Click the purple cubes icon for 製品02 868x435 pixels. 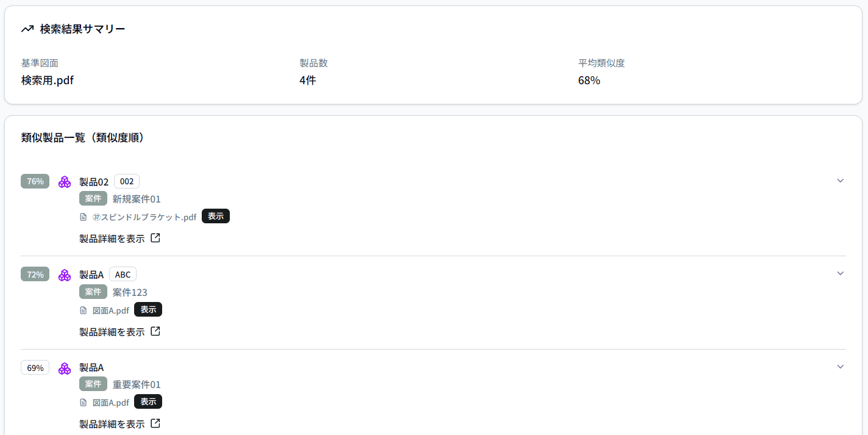coord(65,182)
